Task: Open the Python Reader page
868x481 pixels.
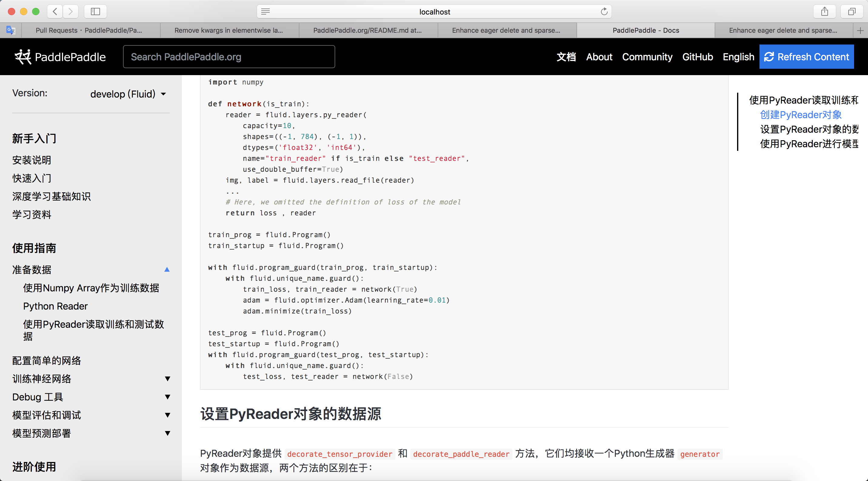Action: pyautogui.click(x=55, y=306)
